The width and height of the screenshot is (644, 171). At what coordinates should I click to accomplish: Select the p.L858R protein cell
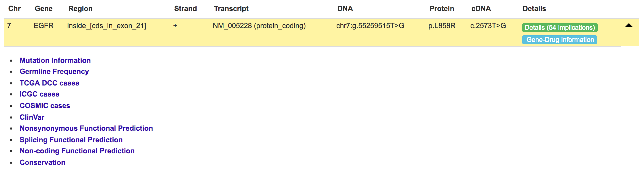click(442, 26)
